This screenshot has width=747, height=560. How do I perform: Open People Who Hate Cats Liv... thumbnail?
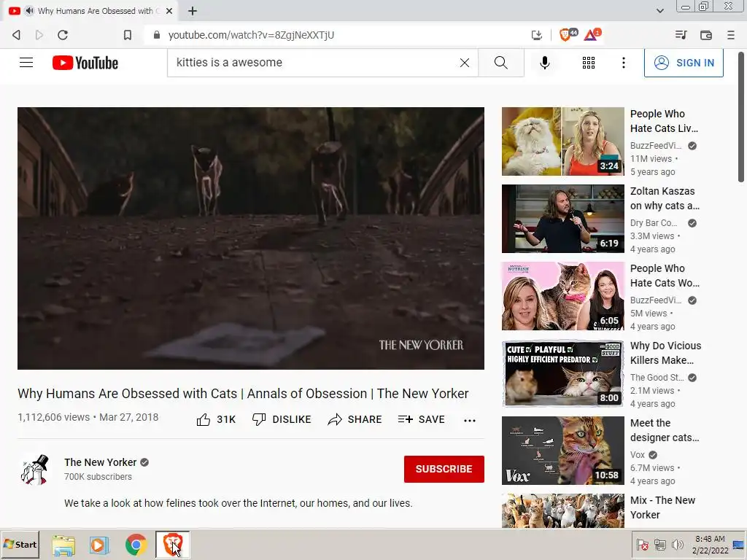[x=562, y=141]
